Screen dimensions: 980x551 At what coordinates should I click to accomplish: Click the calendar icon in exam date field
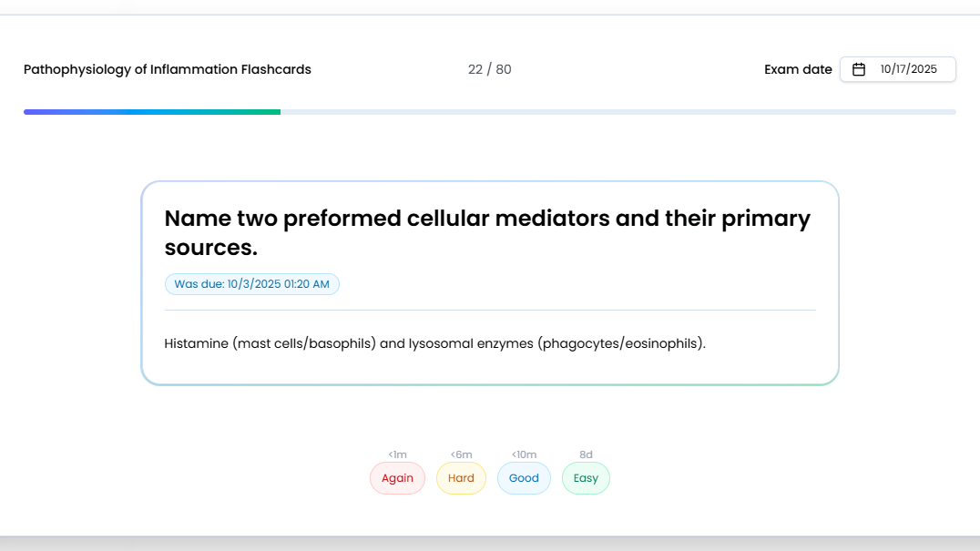(x=858, y=69)
